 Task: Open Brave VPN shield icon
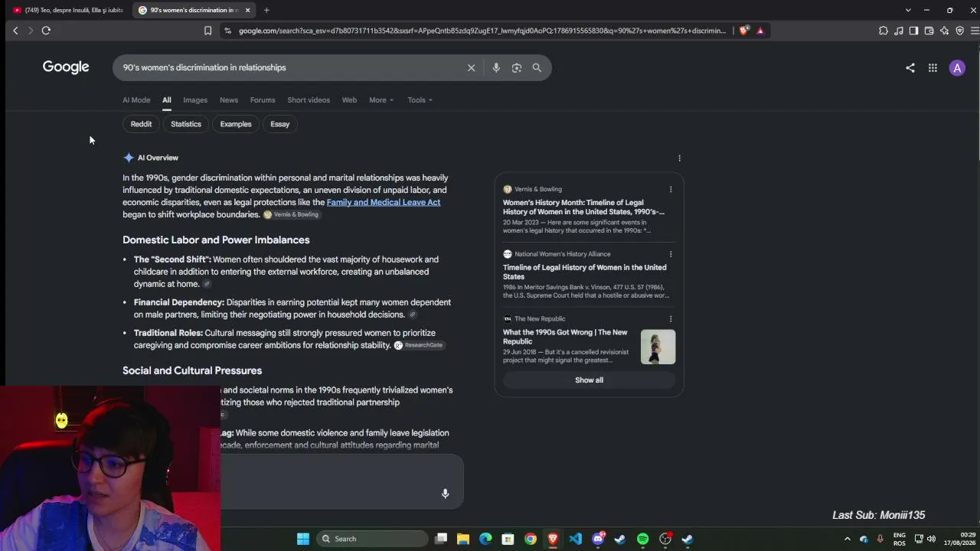coord(959,31)
